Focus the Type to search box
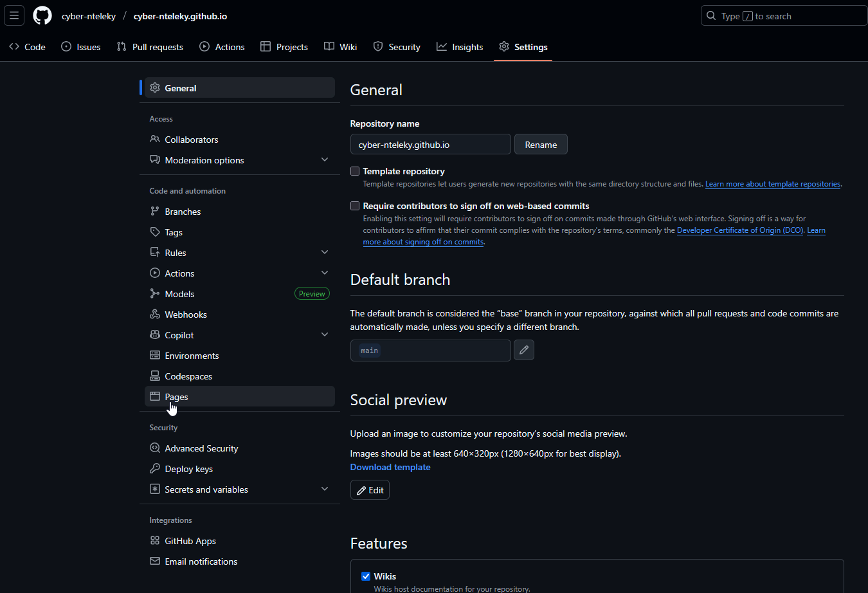The height and width of the screenshot is (593, 868). [x=784, y=16]
